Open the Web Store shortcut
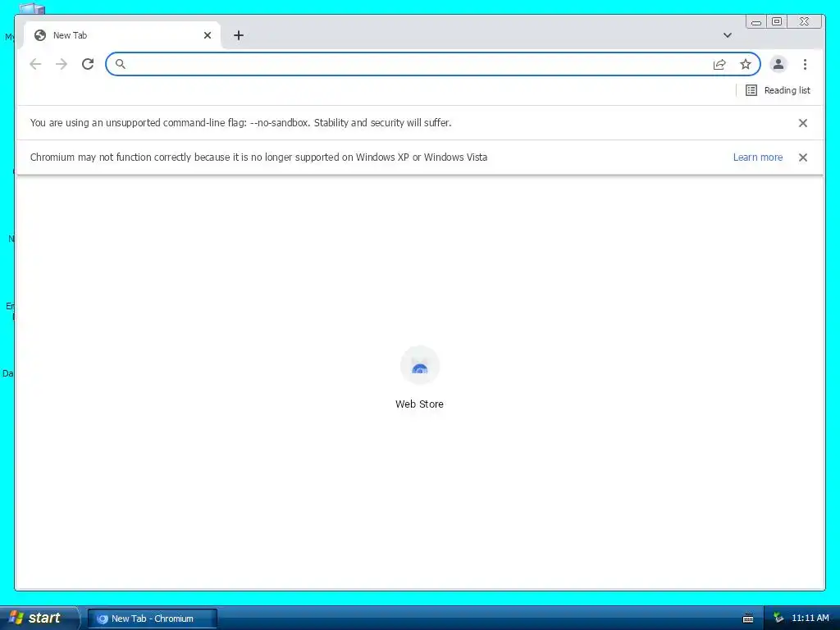 tap(419, 378)
